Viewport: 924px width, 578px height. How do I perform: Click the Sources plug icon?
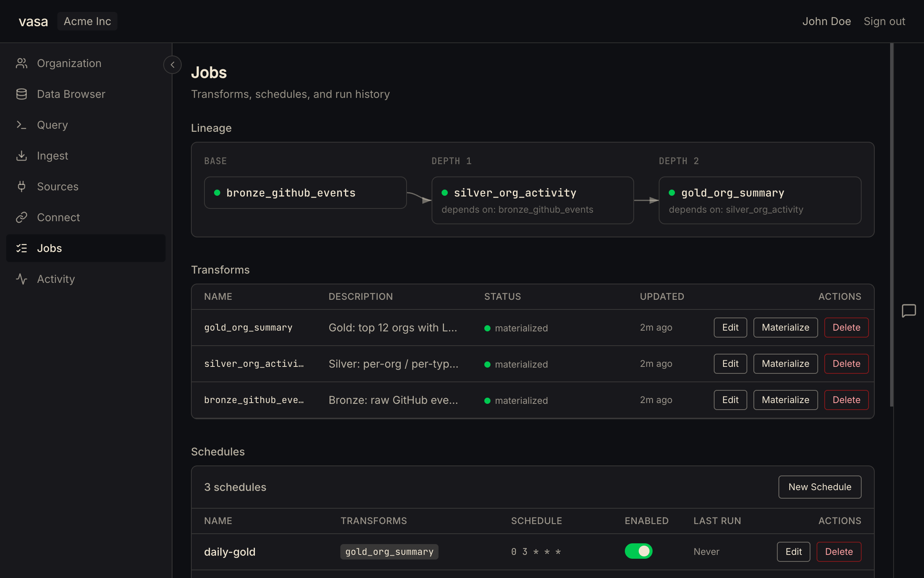tap(22, 187)
